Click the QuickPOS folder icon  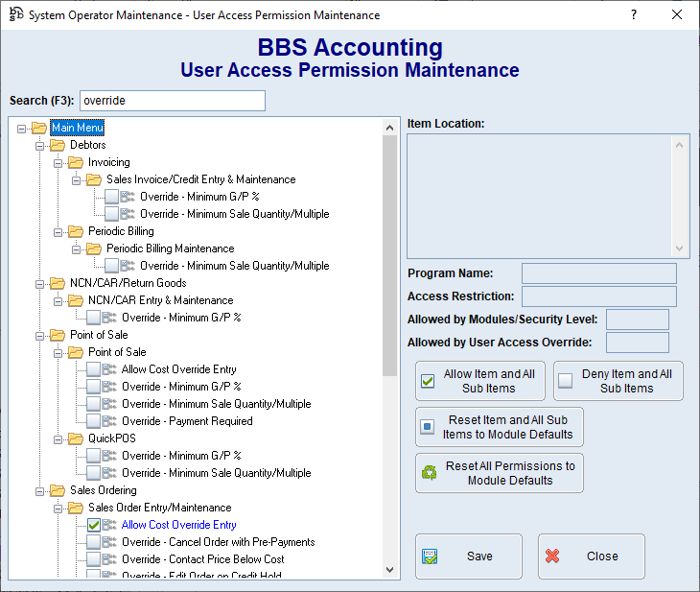point(76,438)
